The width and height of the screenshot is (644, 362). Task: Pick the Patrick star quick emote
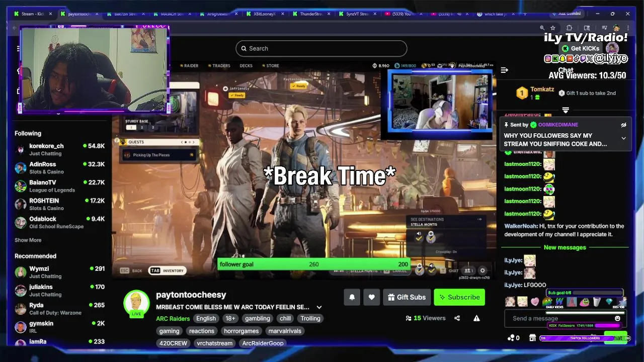pyautogui.click(x=572, y=302)
